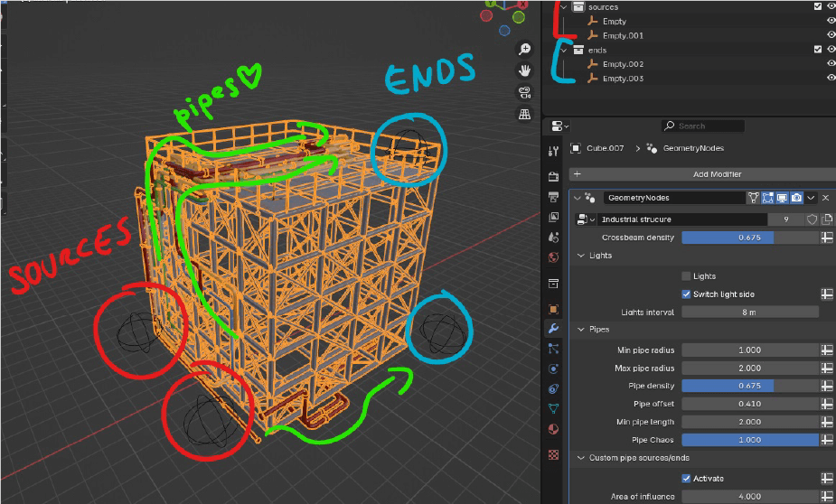Toggle modifier On Cage icon
This screenshot has height=504, width=836.
coord(754,198)
